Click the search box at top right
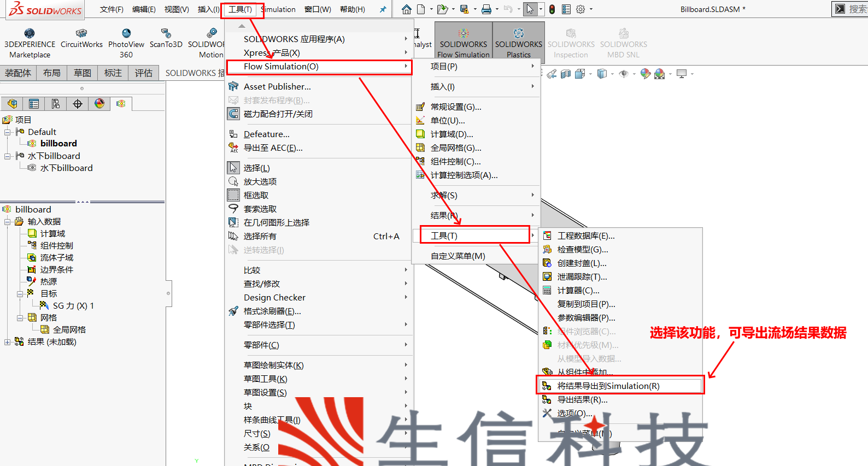868x466 pixels. click(849, 9)
